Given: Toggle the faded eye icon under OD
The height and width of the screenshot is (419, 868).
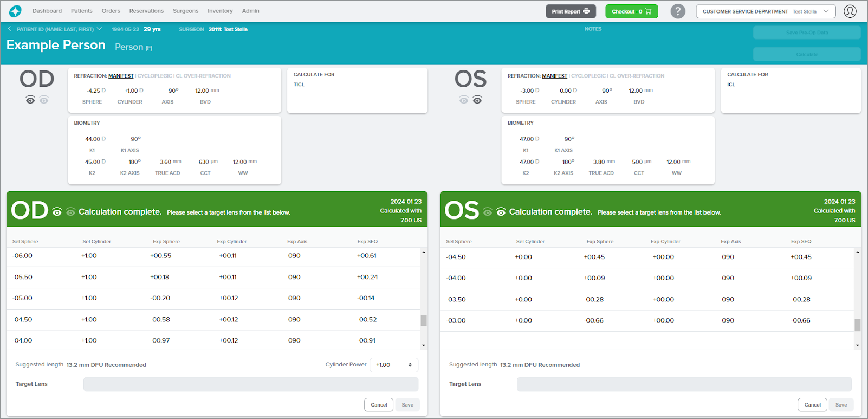Looking at the screenshot, I should point(44,100).
